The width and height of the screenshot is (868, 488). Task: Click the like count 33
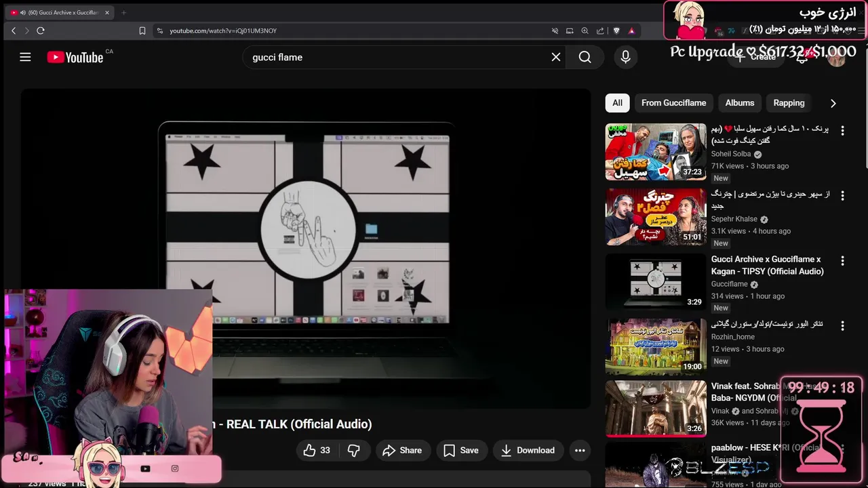coord(325,450)
